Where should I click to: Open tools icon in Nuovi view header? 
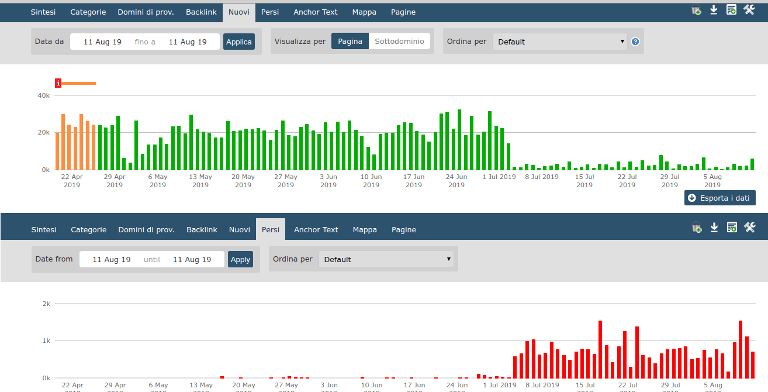(749, 10)
